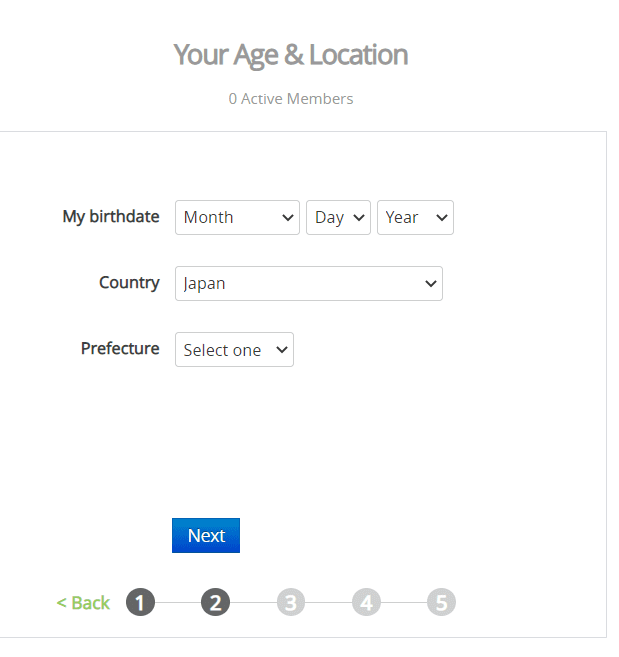Image resolution: width=619 pixels, height=657 pixels.
Task: Click the chevron arrow in Country selector
Action: pos(431,284)
